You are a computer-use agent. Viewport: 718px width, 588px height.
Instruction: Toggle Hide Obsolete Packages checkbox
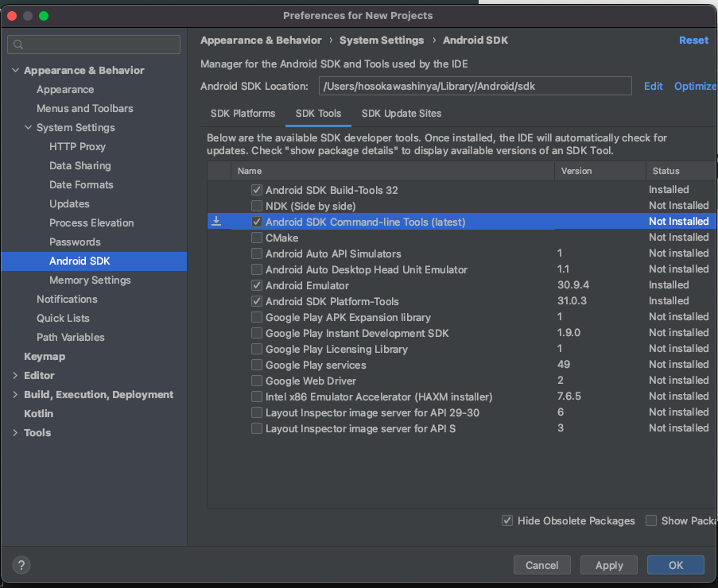tap(507, 520)
